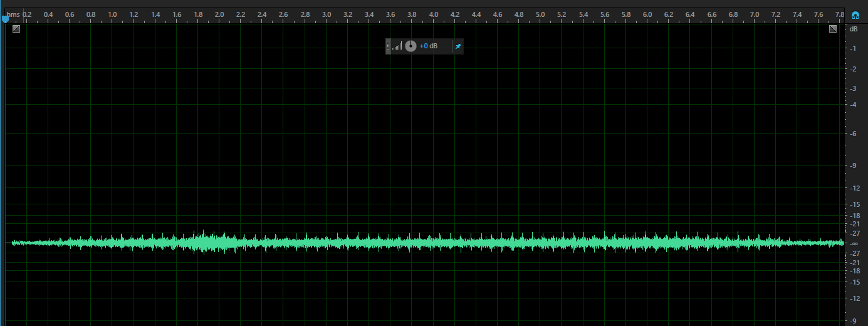Image resolution: width=868 pixels, height=326 pixels.
Task: Click the fade out handle at the waveform end
Action: [833, 28]
